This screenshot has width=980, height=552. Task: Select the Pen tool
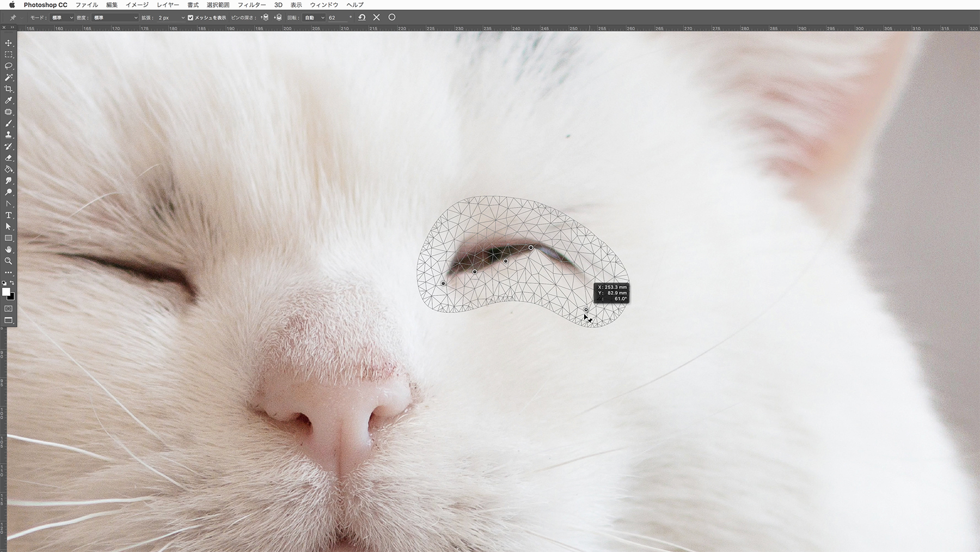click(x=8, y=203)
